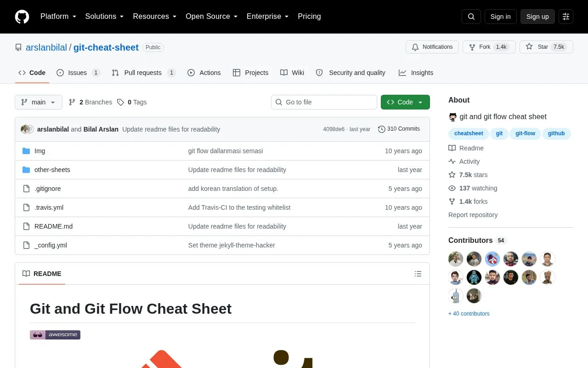The height and width of the screenshot is (368, 588).
Task: Switch to the Actions tab
Action: pos(204,73)
